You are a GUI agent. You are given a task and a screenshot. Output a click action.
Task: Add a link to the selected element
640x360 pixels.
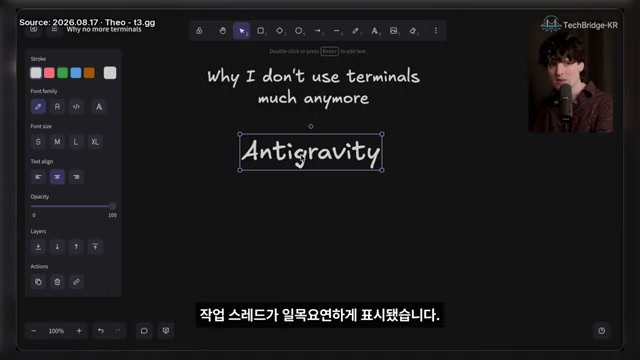tap(76, 282)
